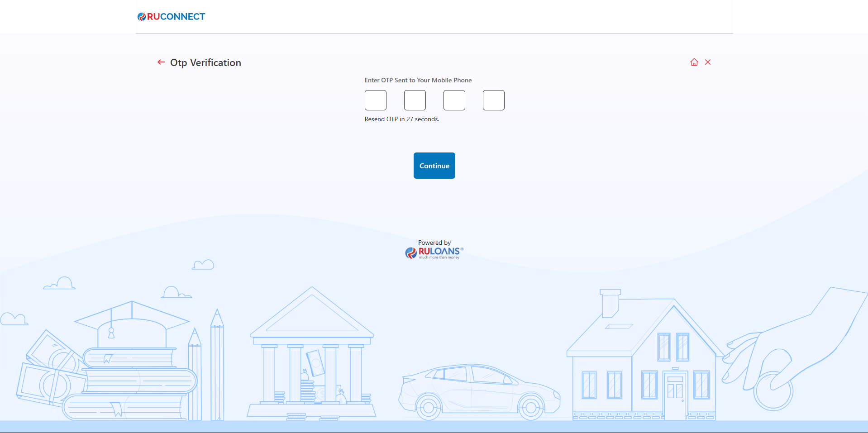Click the tall pencils illustration
This screenshot has width=868, height=433.
point(216,366)
